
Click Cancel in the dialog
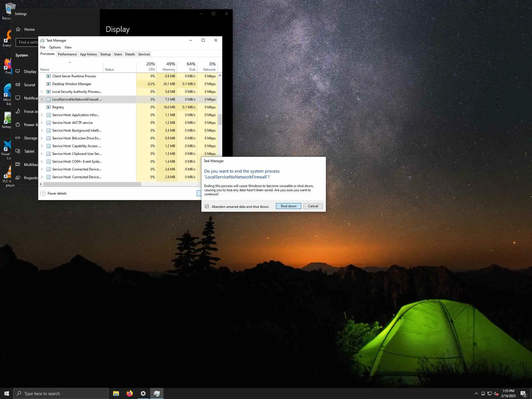(x=313, y=206)
